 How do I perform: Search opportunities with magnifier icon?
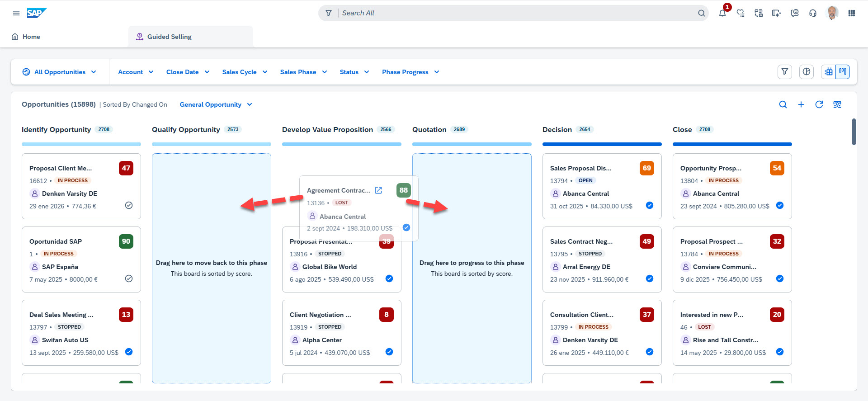(x=783, y=104)
